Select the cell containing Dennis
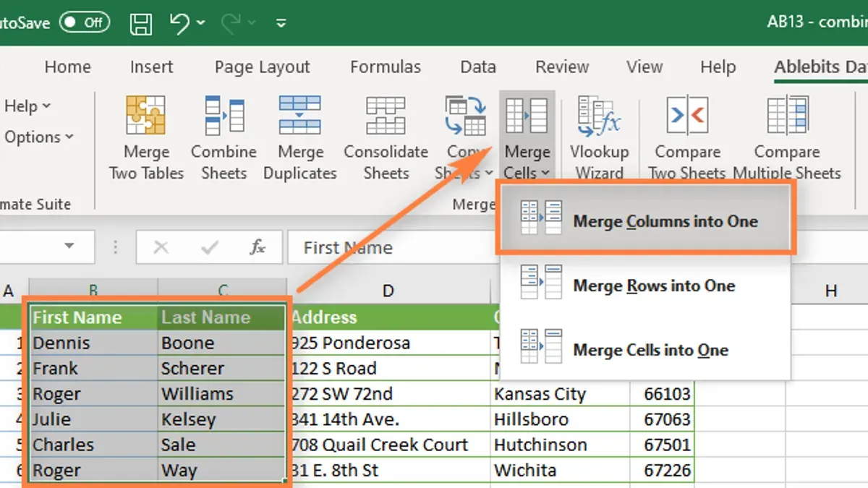 tap(94, 343)
